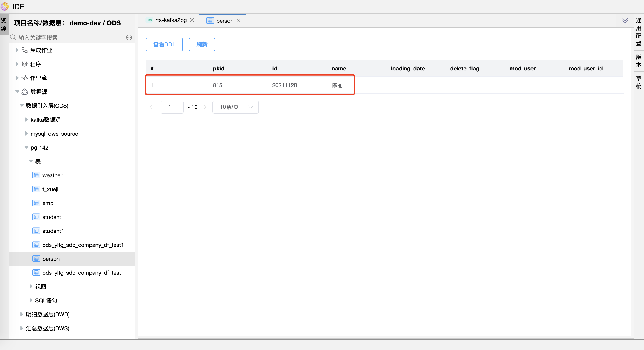Image resolution: width=644 pixels, height=350 pixels.
Task: Close the rts-kafka2pg tab
Action: [192, 20]
